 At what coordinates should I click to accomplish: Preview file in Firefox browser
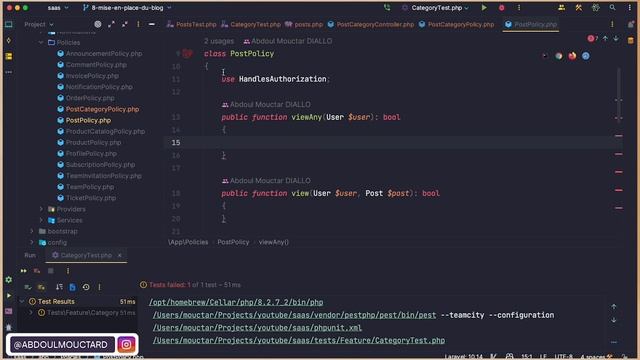pyautogui.click(x=572, y=56)
